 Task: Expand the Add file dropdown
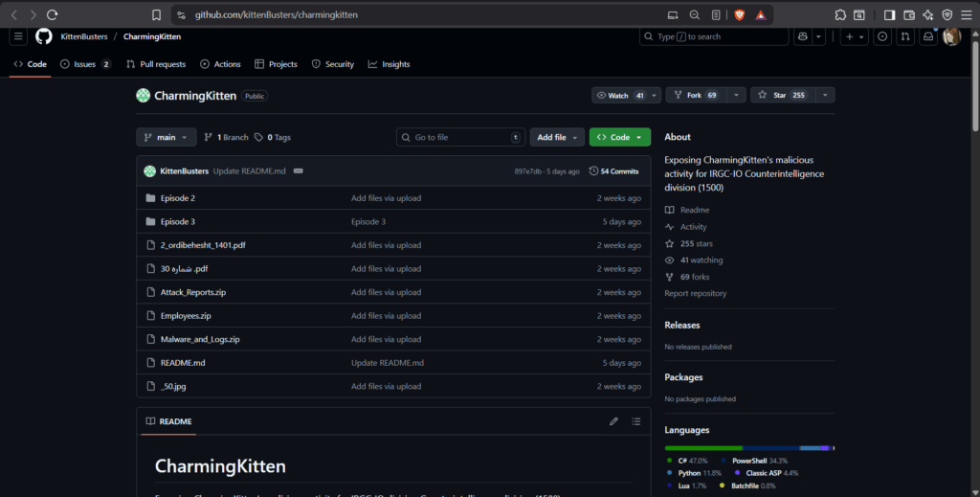[557, 137]
